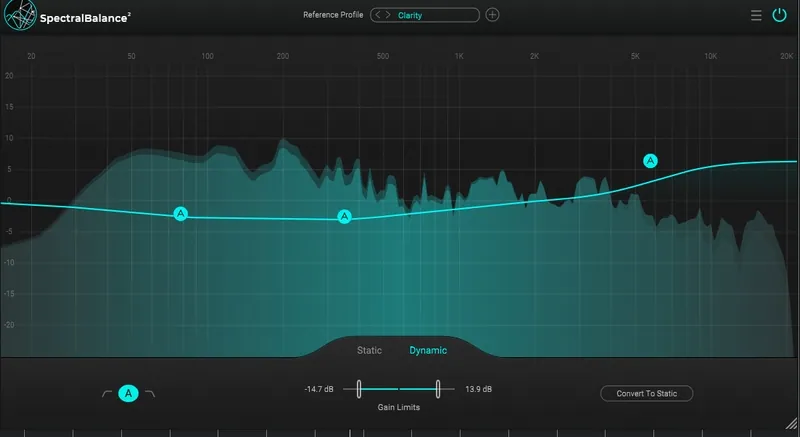
Task: Click the right band shape bracket
Action: [150, 394]
